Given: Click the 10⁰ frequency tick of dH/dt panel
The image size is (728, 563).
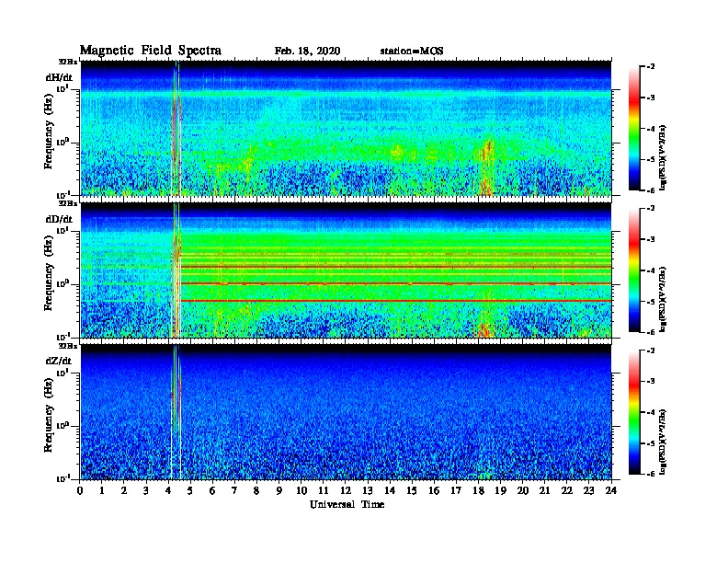Looking at the screenshot, I should coord(63,143).
